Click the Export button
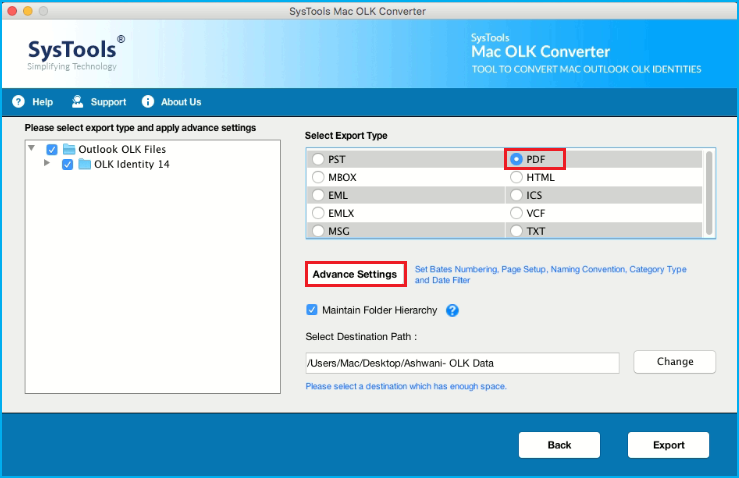Screen dimensions: 739x478 [668, 445]
